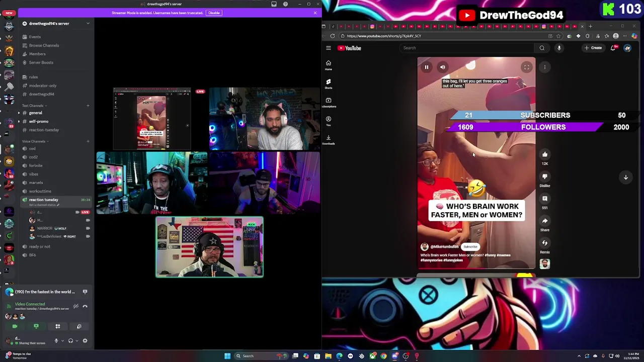This screenshot has width=644, height=362.
Task: Like the YouTube short (12K)
Action: [x=545, y=155]
